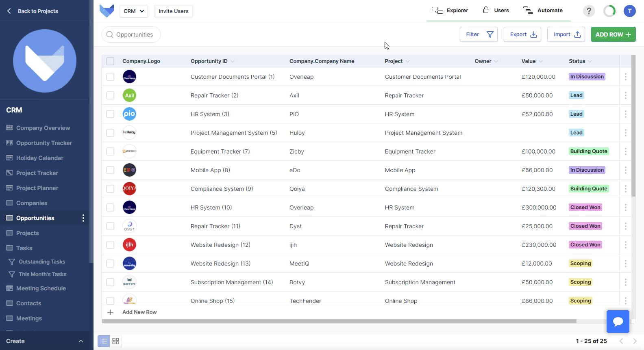Open row menu for Customer Documents Portal

[625, 77]
